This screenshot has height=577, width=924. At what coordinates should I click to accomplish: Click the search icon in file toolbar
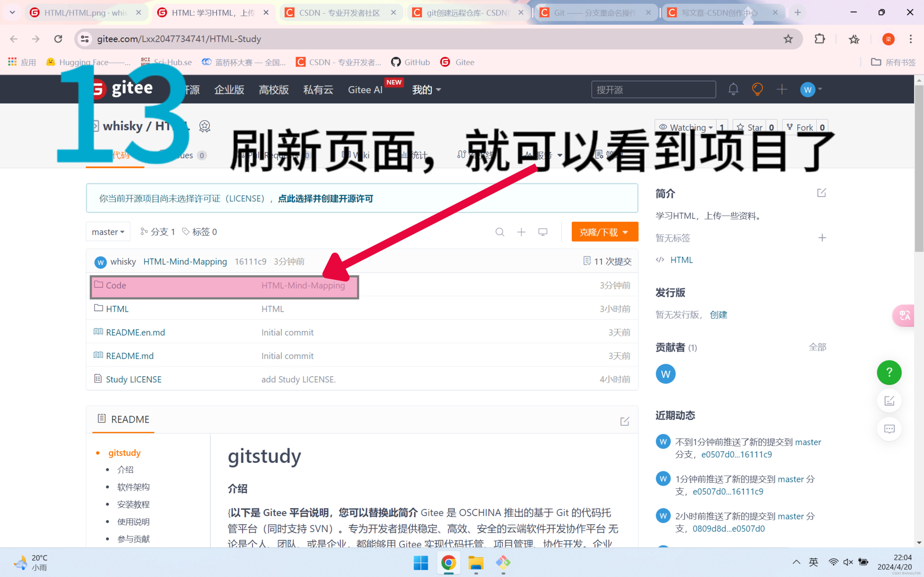pyautogui.click(x=499, y=232)
